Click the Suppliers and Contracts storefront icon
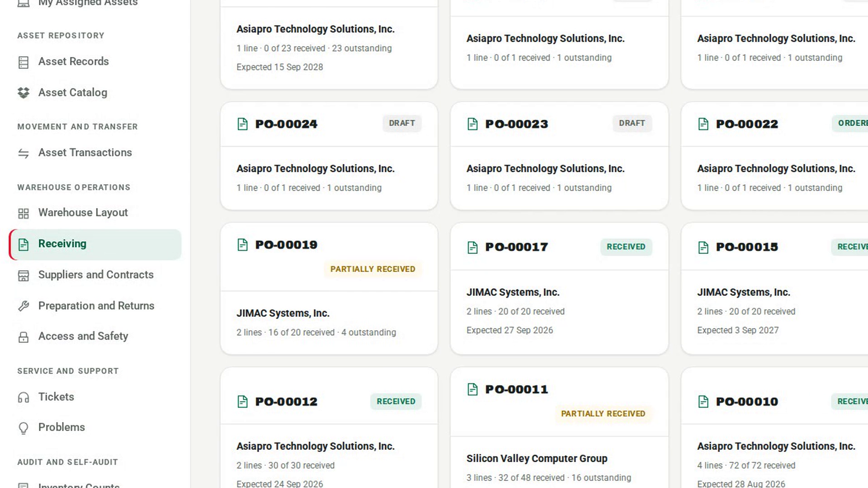This screenshot has height=488, width=868. [24, 275]
